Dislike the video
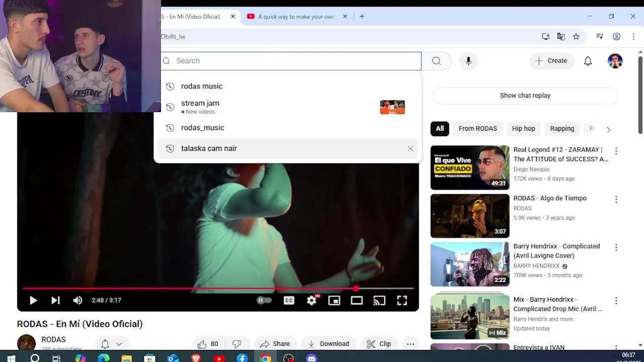The width and height of the screenshot is (644, 362). pyautogui.click(x=237, y=344)
